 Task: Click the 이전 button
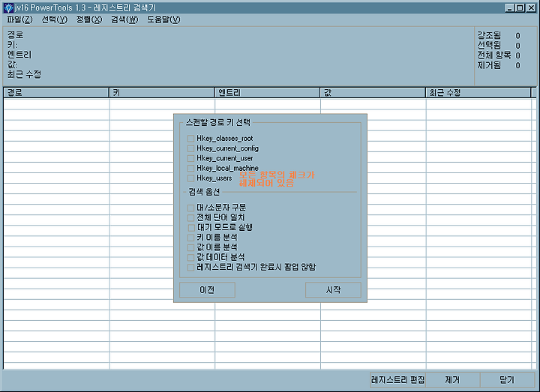tap(207, 290)
